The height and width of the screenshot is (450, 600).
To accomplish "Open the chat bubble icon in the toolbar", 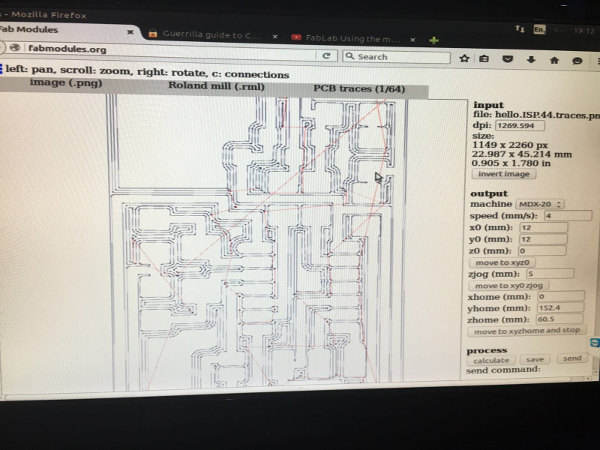I will [x=577, y=60].
